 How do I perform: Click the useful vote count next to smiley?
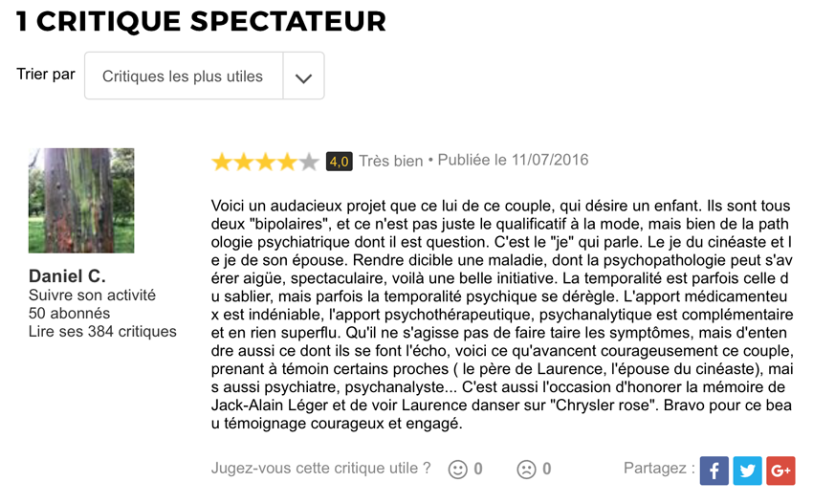coord(478,470)
